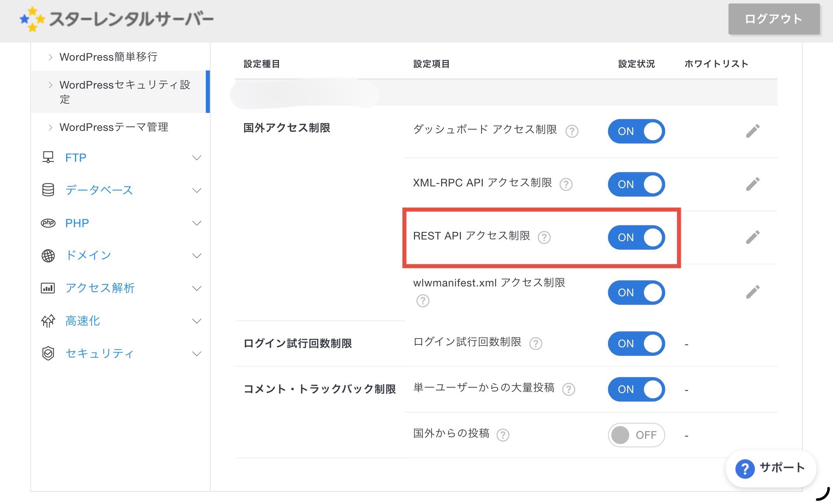
Task: Enable the 国外からの投稿 OFF switch
Action: click(636, 435)
